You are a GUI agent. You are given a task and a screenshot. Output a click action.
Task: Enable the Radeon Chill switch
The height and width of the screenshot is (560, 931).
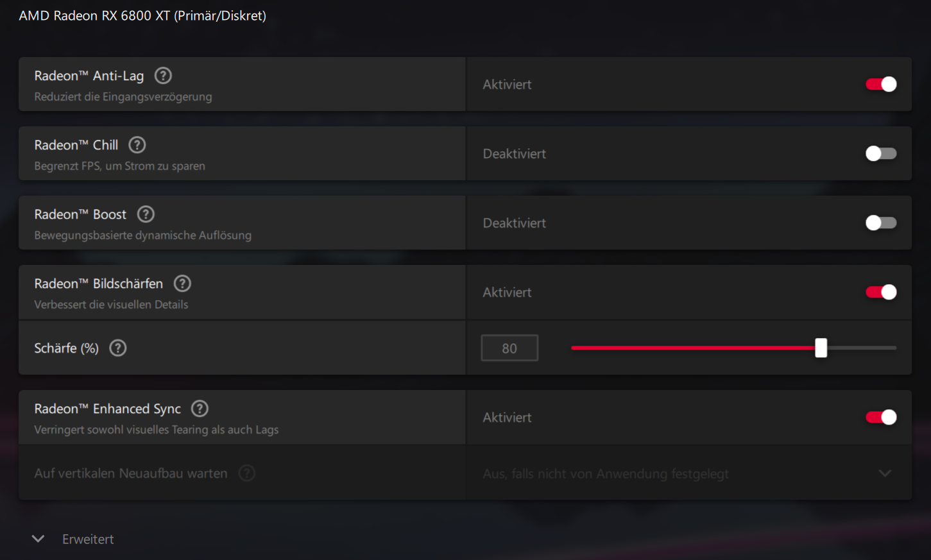pyautogui.click(x=881, y=153)
